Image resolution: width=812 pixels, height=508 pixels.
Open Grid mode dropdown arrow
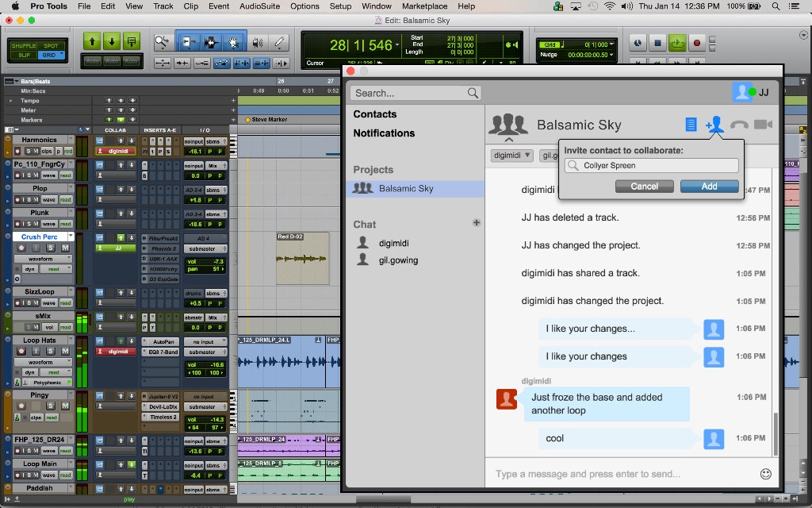click(x=62, y=53)
